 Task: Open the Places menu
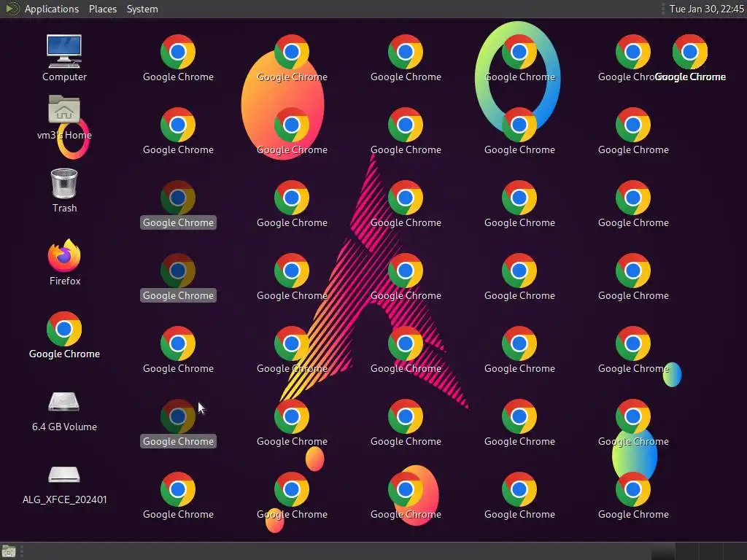[x=102, y=9]
